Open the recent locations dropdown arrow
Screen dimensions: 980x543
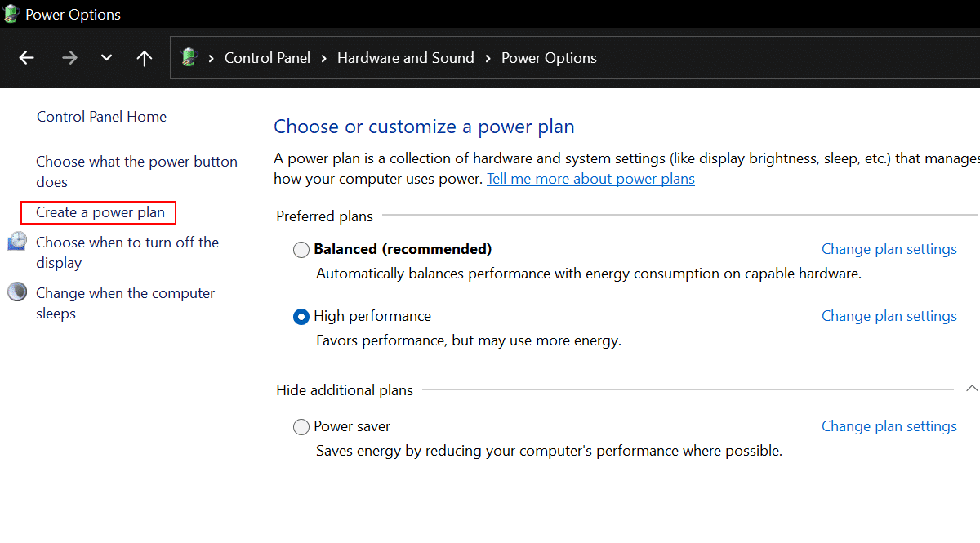pos(106,58)
